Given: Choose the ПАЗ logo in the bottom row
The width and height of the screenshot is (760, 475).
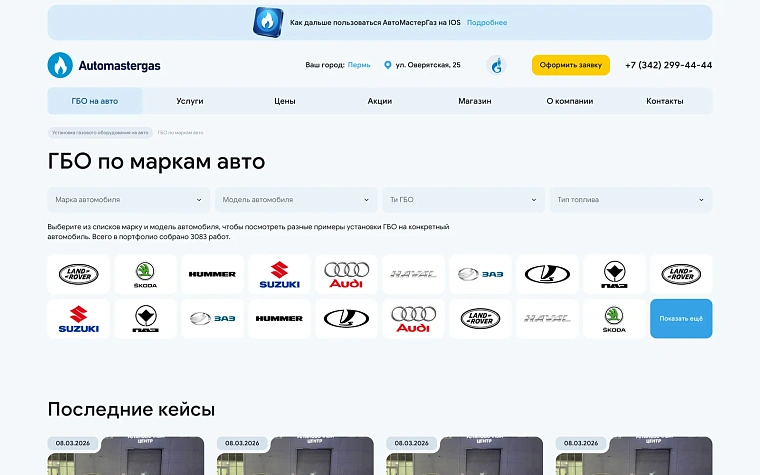Looking at the screenshot, I should coord(145,318).
